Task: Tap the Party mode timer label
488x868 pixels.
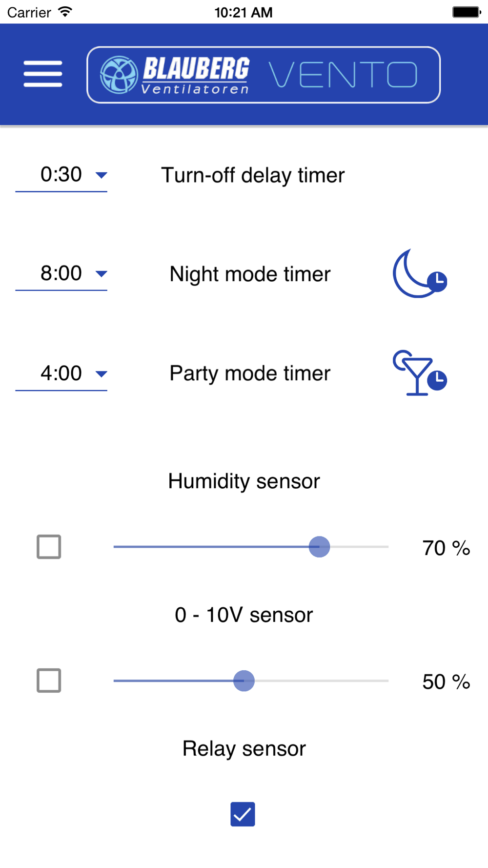Action: 250,373
